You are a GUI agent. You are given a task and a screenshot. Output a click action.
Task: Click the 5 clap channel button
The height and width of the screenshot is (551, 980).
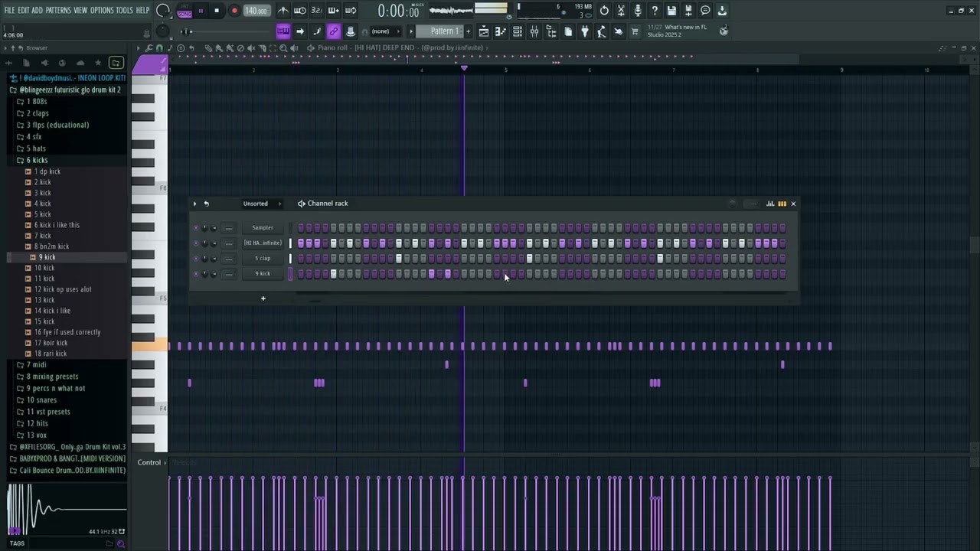tap(263, 258)
